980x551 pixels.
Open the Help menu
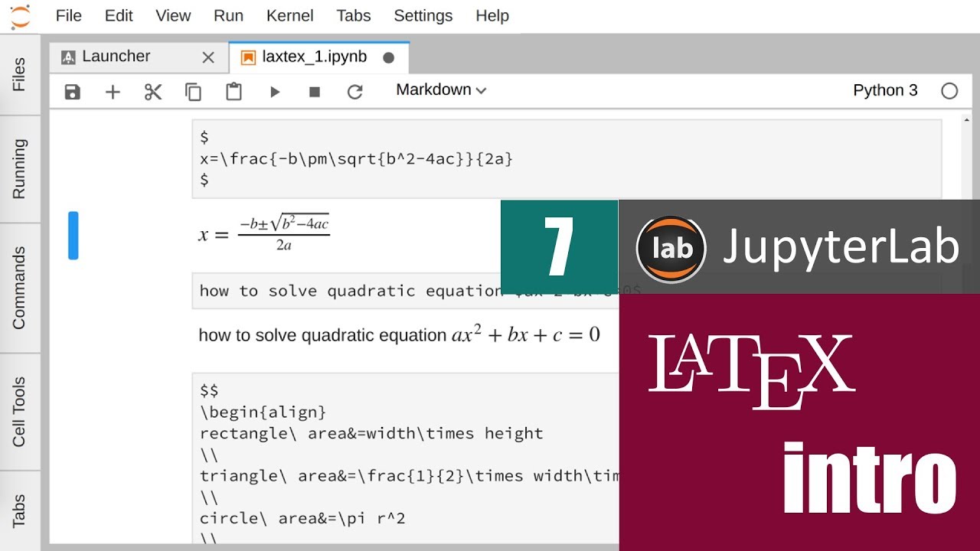click(492, 15)
